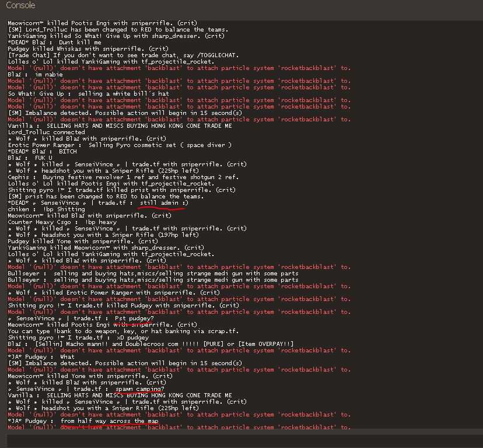Select Cephis' festive revolver buying message
Screen dimensions: 483x448
click(x=123, y=177)
